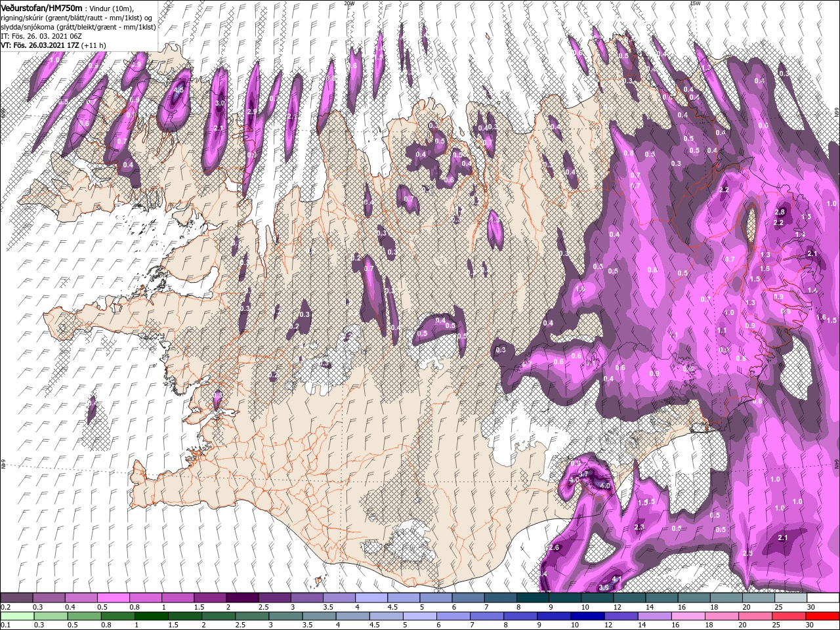Select bottom-row violet swatch starting at 14
Screen dimensions: 840x630
click(654, 616)
